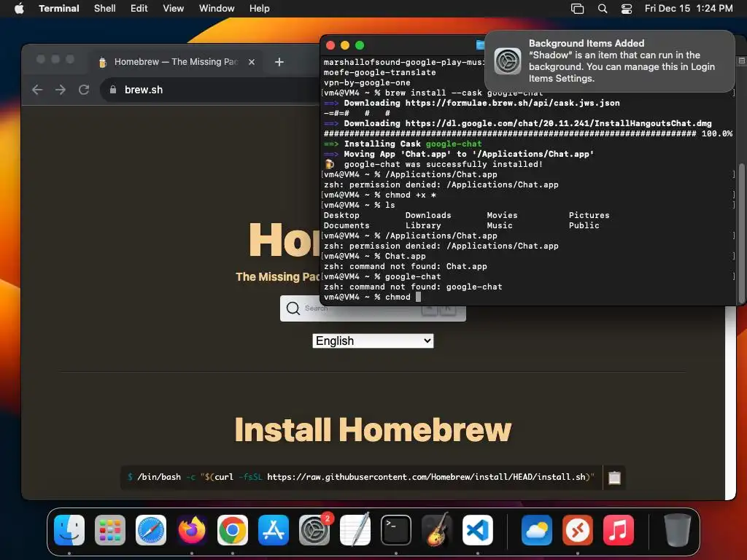Viewport: 747px width, 560px height.
Task: Click the /bin/bash install command text
Action: coord(361,477)
